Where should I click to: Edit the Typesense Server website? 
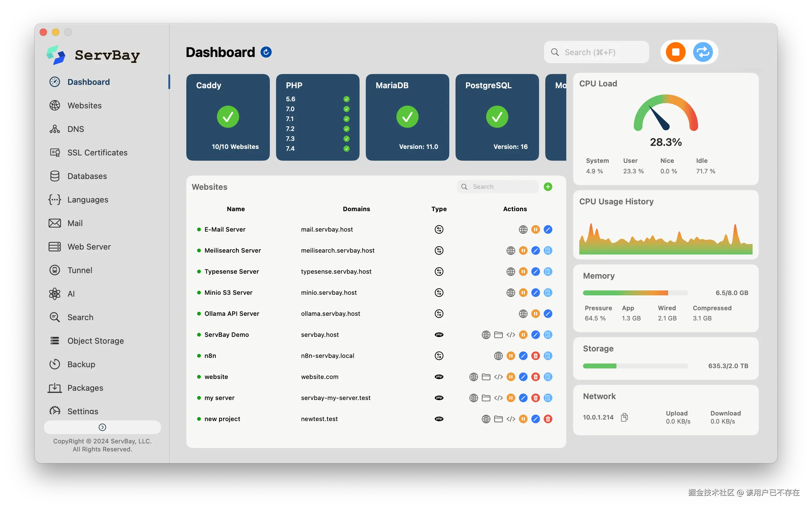(x=535, y=272)
